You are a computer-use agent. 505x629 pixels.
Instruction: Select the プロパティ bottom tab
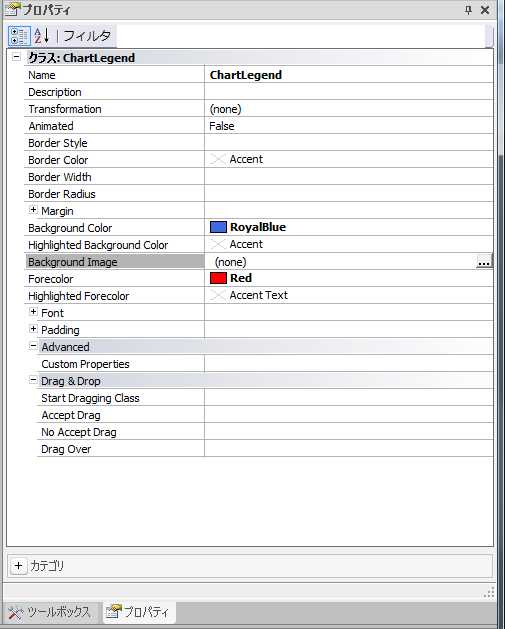click(139, 612)
